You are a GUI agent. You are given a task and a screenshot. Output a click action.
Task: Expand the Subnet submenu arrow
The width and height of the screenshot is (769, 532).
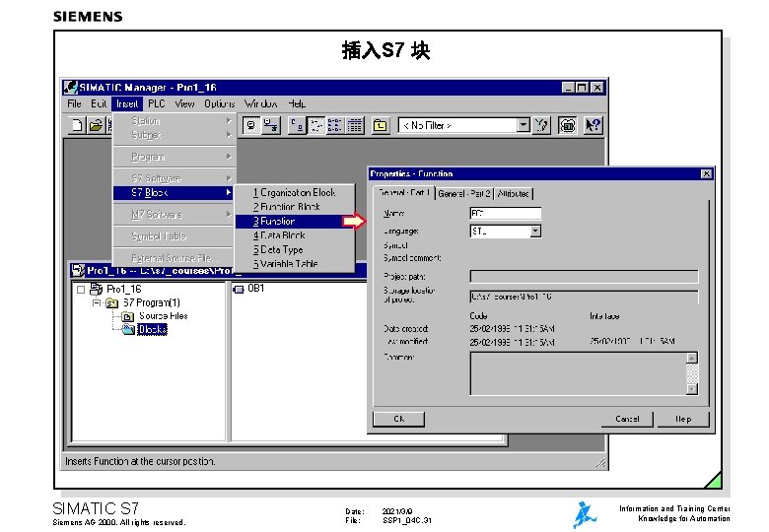click(229, 135)
